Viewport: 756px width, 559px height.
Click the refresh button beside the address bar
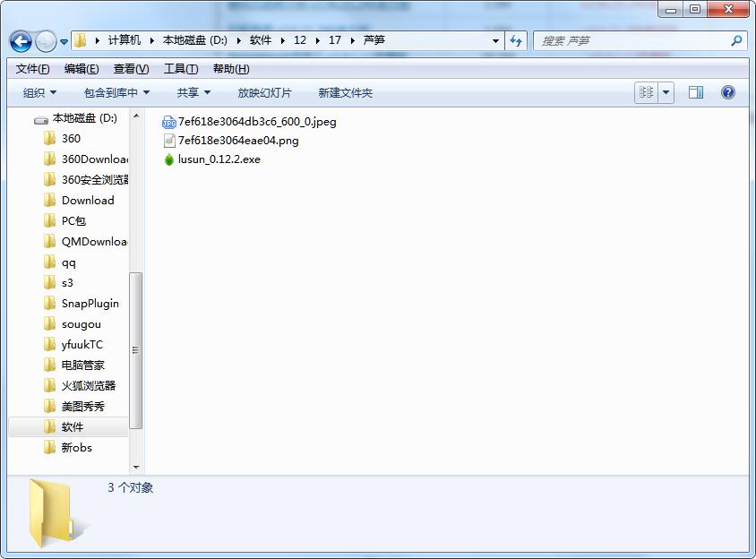tap(516, 41)
